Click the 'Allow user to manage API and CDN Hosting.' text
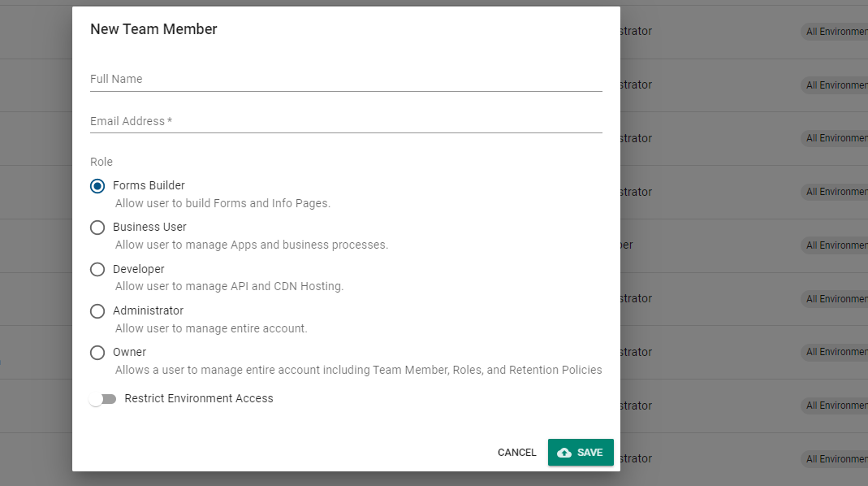This screenshot has width=868, height=486. [x=229, y=287]
